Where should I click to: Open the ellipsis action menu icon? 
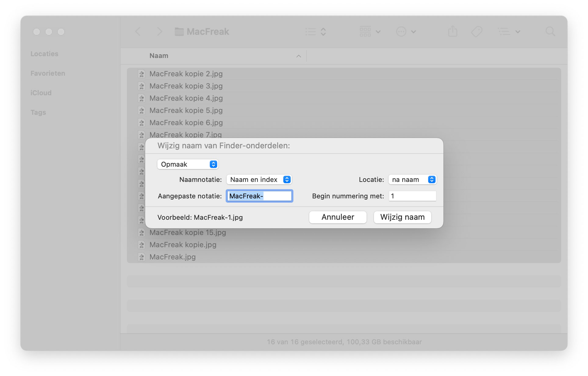coord(401,31)
